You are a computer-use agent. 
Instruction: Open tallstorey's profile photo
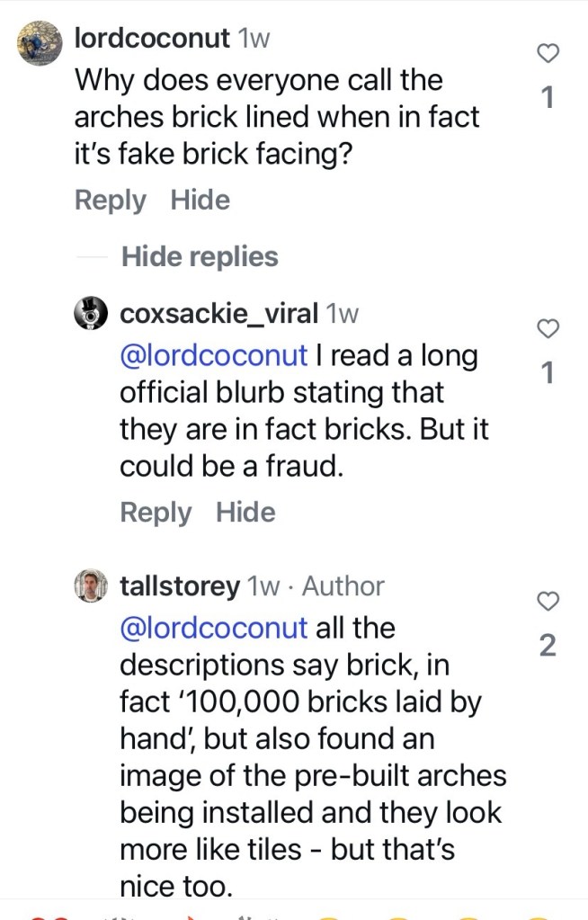pos(91,586)
